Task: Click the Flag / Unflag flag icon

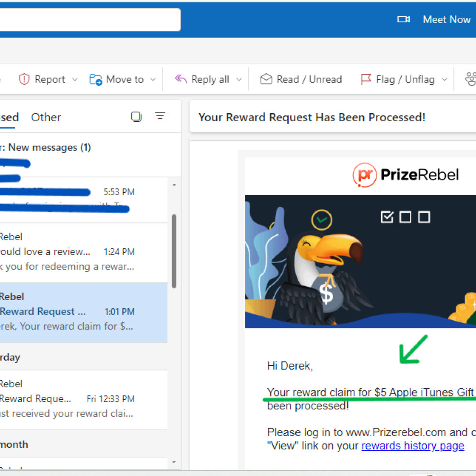Action: pos(366,80)
